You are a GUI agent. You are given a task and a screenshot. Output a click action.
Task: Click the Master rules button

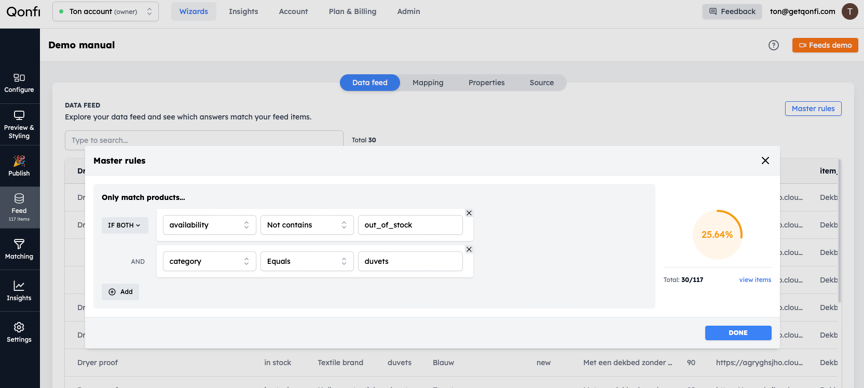[x=813, y=109]
